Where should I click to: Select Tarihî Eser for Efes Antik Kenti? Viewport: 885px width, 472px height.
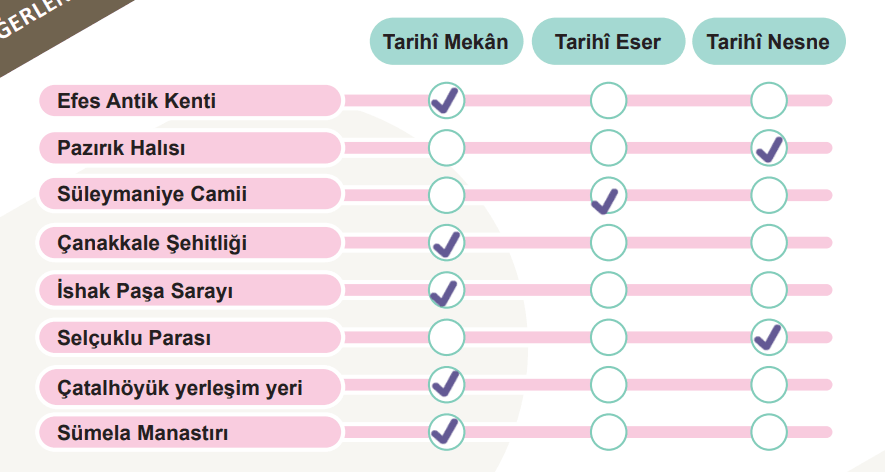pos(608,101)
